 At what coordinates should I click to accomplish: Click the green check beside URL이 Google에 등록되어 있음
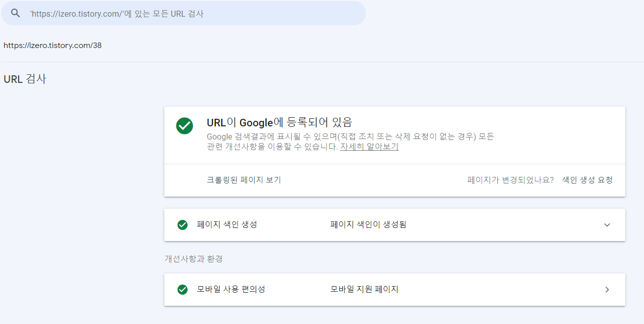[x=185, y=126]
